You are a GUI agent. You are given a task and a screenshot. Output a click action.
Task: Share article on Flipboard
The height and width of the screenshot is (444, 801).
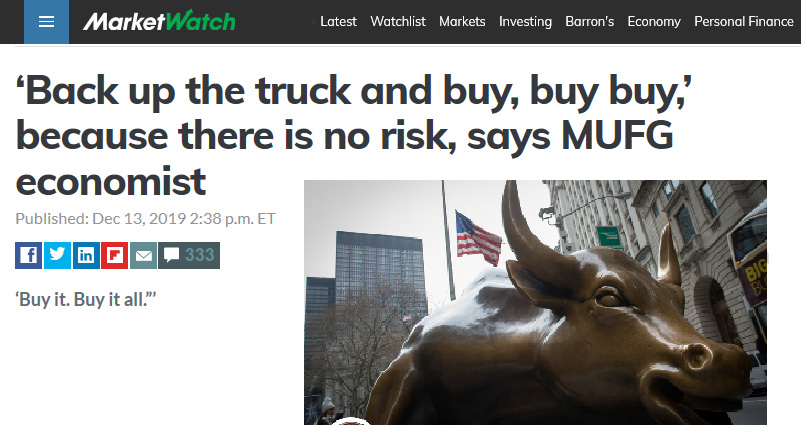(114, 255)
